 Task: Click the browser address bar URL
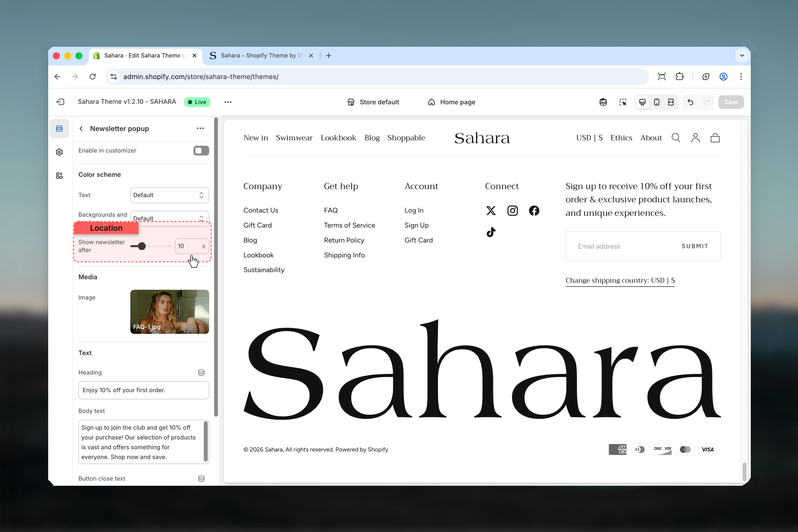[x=201, y=77]
